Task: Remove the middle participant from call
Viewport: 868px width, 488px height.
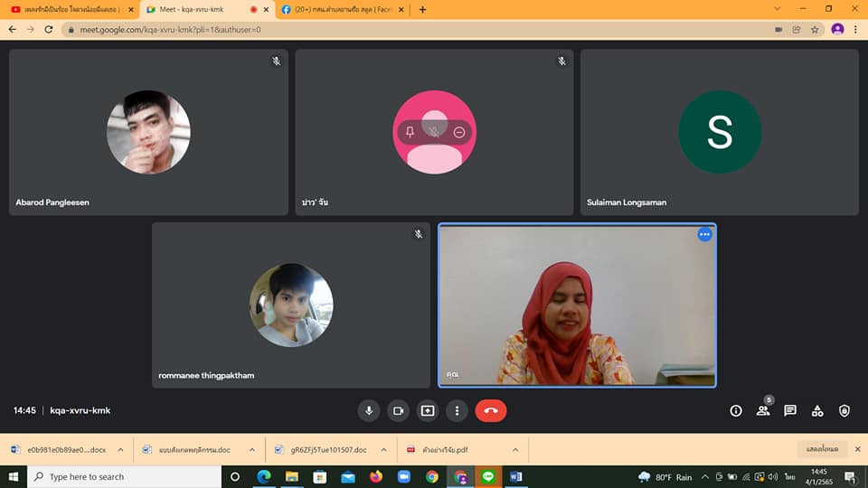Action: (x=459, y=133)
